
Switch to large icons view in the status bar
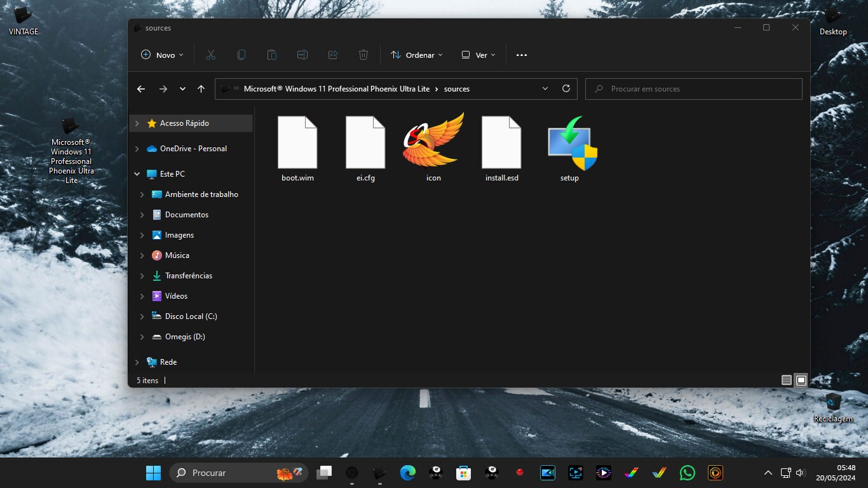tap(801, 380)
